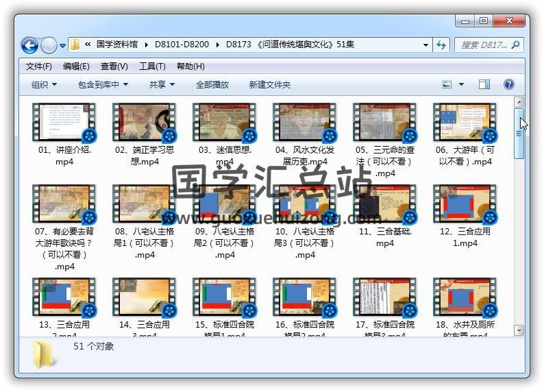Screen dimensions: 544x392
Task: Select video 17、标准四合院 thumbnail
Action: coord(385,297)
